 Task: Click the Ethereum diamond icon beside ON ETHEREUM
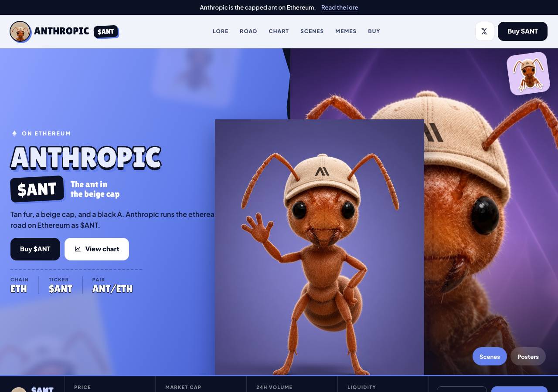(x=14, y=133)
